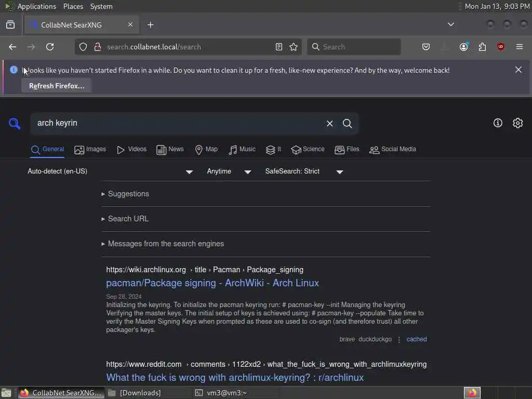Switch to the Music category
532x399 pixels.
click(x=242, y=150)
